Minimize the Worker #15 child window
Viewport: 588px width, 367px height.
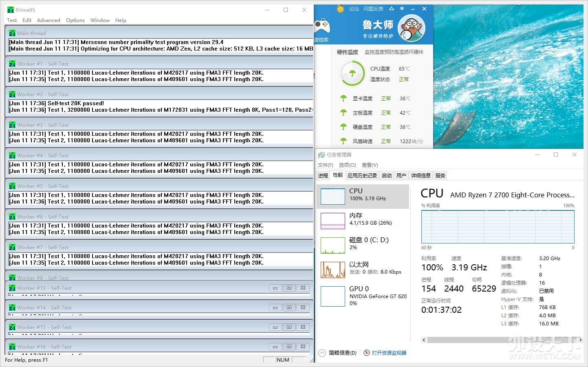(275, 327)
